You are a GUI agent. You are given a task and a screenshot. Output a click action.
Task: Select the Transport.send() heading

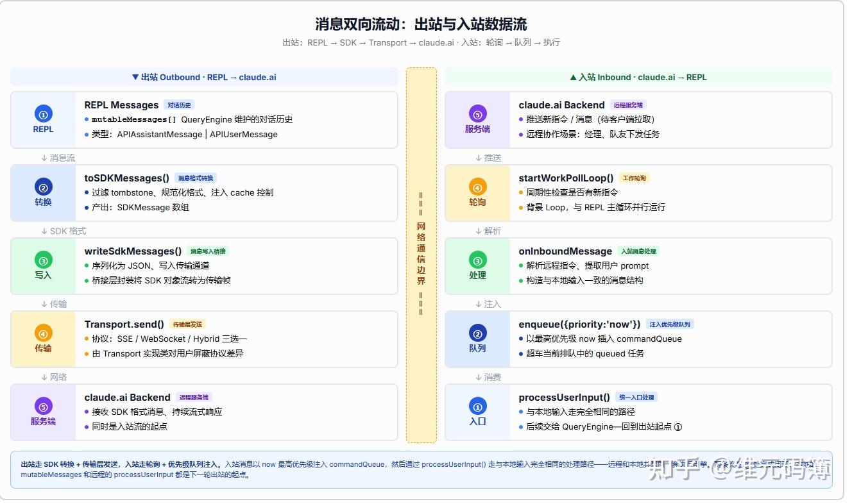tap(124, 324)
